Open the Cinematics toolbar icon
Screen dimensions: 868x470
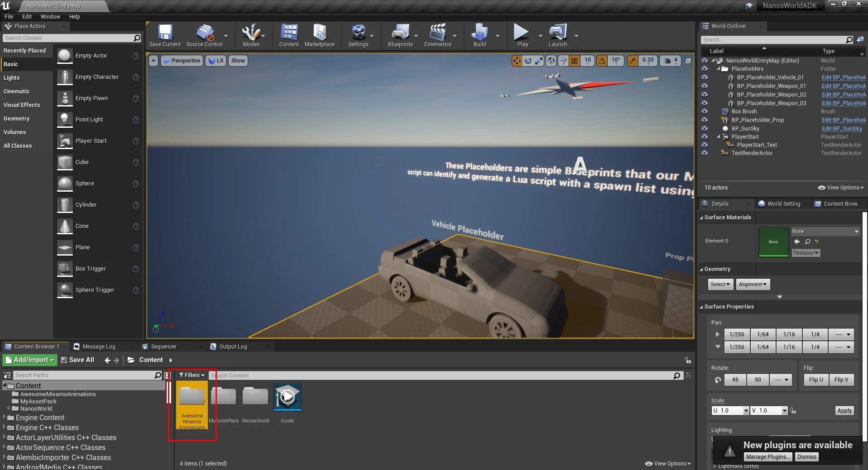coord(437,35)
